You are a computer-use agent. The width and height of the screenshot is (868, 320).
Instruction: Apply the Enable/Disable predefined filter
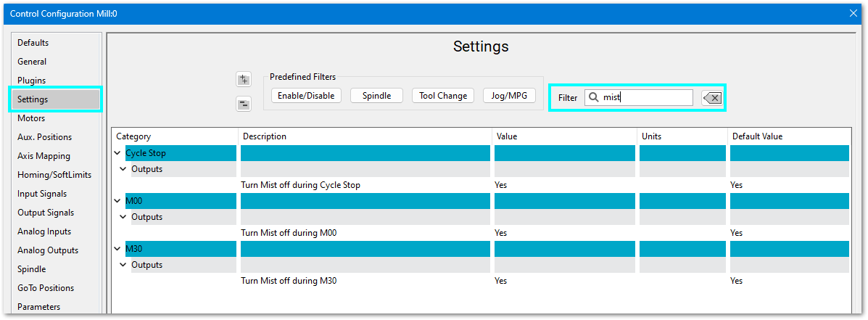pos(306,96)
